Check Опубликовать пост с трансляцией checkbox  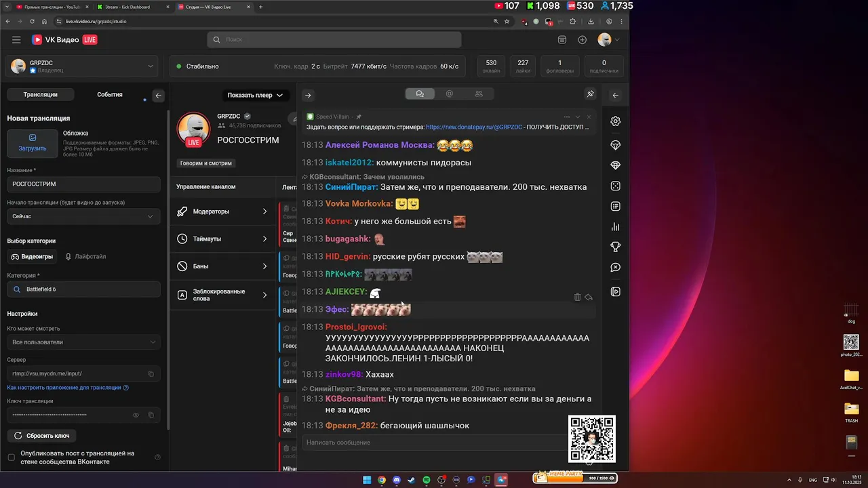(11, 457)
